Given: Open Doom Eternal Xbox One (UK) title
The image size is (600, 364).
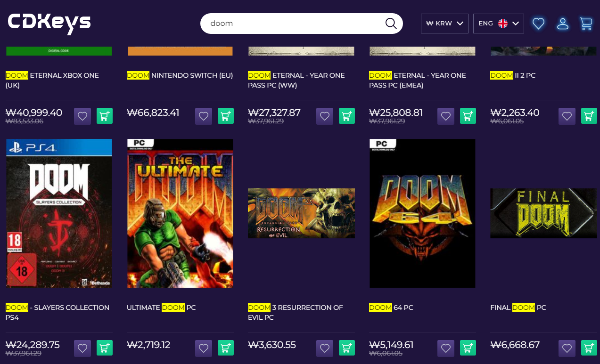Looking at the screenshot, I should 52,81.
